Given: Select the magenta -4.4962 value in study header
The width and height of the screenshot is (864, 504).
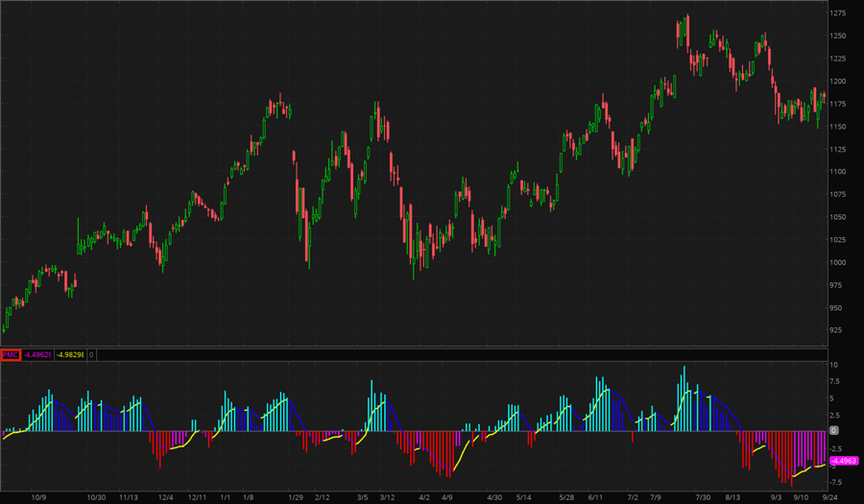Looking at the screenshot, I should tap(37, 354).
